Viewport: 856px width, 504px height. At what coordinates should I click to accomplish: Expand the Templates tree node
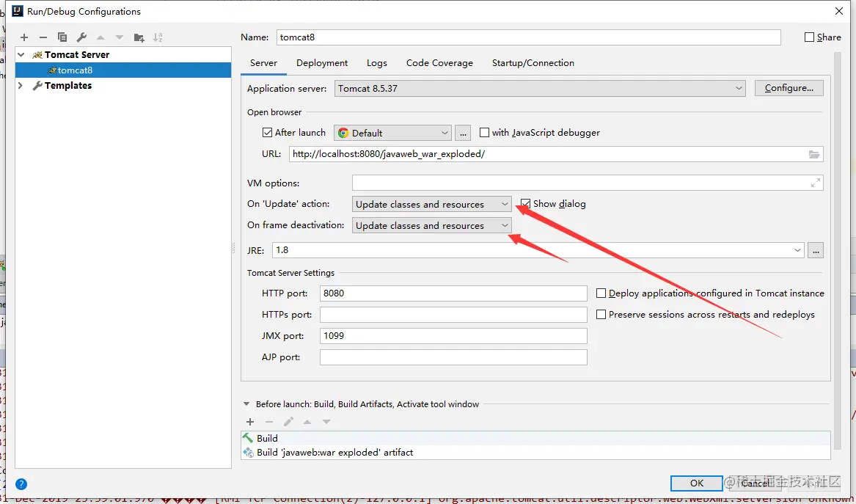tap(21, 86)
